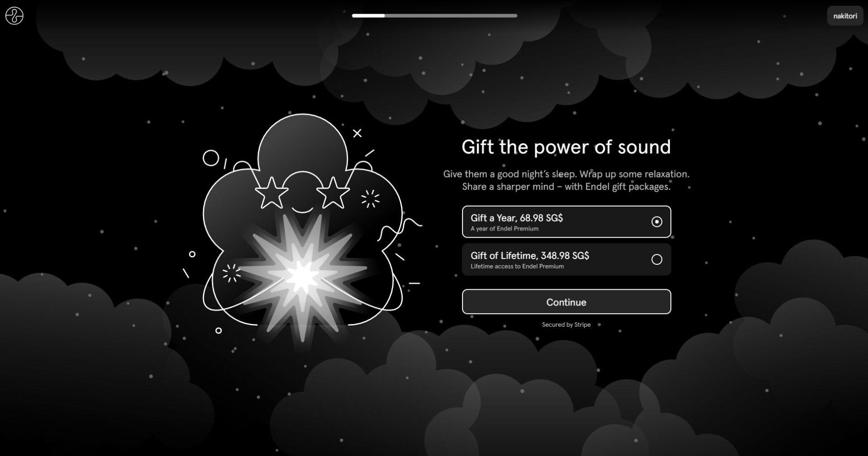This screenshot has height=456, width=868.
Task: Click the Endel logo icon
Action: point(14,16)
